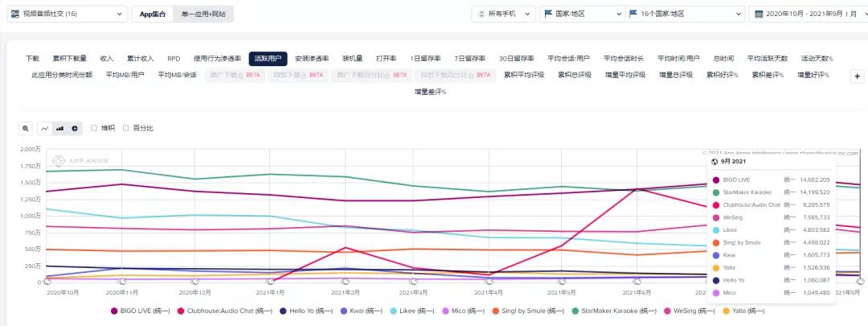This screenshot has width=868, height=326.
Task: Toggle Clubhouse:Audio Chat series in legend
Action: pyautogui.click(x=224, y=311)
